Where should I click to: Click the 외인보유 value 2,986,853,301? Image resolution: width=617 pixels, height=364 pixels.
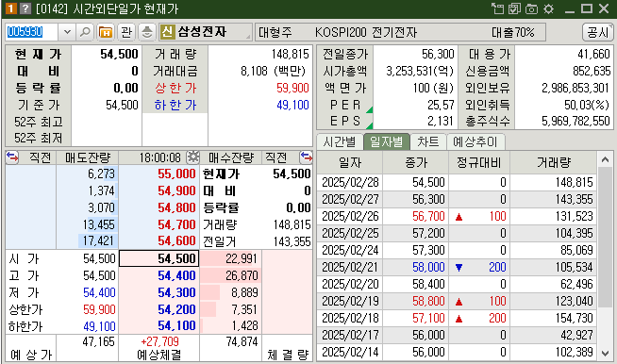click(575, 88)
